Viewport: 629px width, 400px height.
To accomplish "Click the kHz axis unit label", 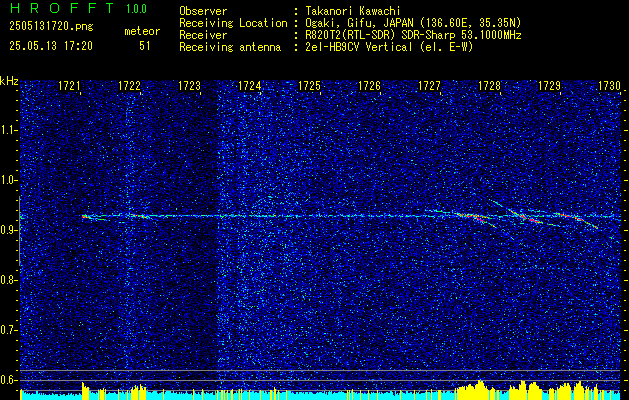I will [9, 81].
